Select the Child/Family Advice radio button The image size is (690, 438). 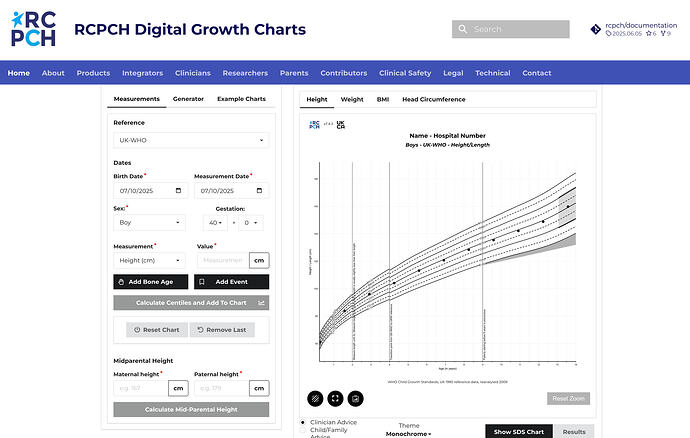303,430
